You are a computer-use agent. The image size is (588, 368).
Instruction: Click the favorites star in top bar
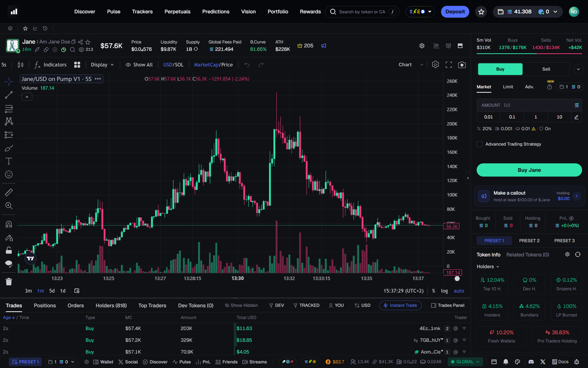(481, 12)
